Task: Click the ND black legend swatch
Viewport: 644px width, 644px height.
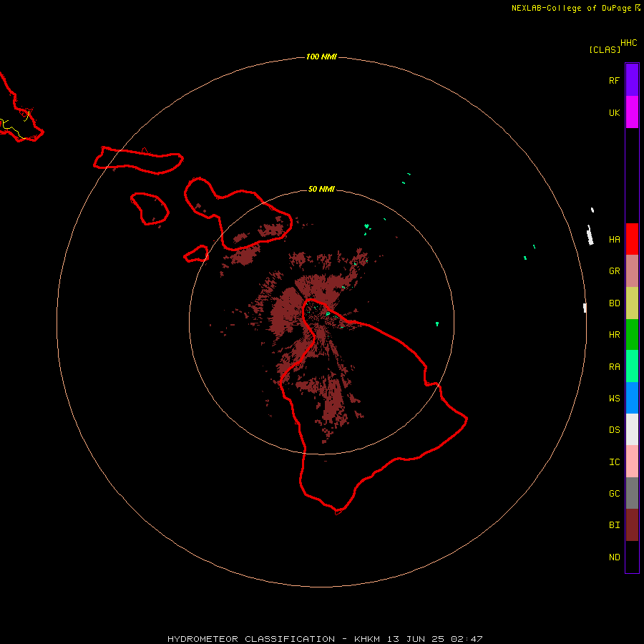Action: pos(632,557)
